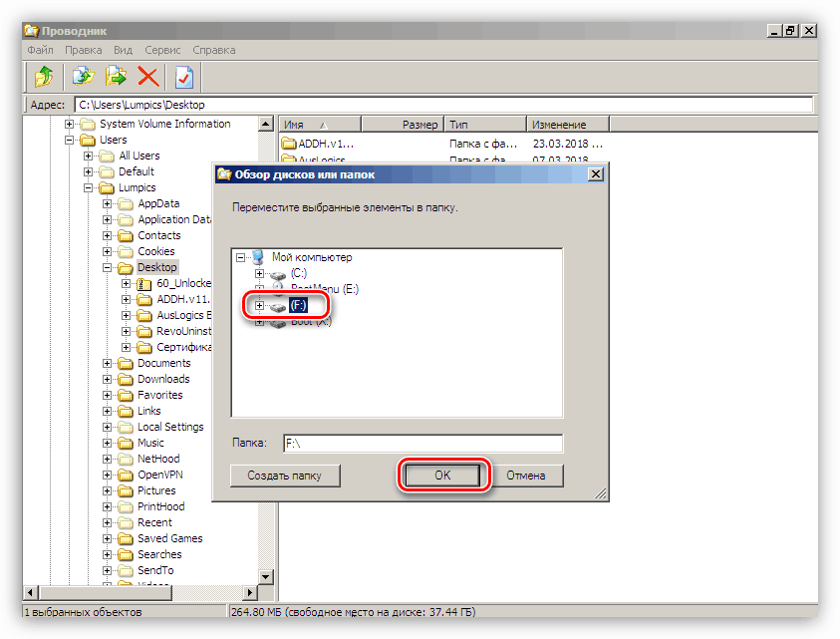Open the Вид menu
This screenshot has width=840, height=639.
123,50
